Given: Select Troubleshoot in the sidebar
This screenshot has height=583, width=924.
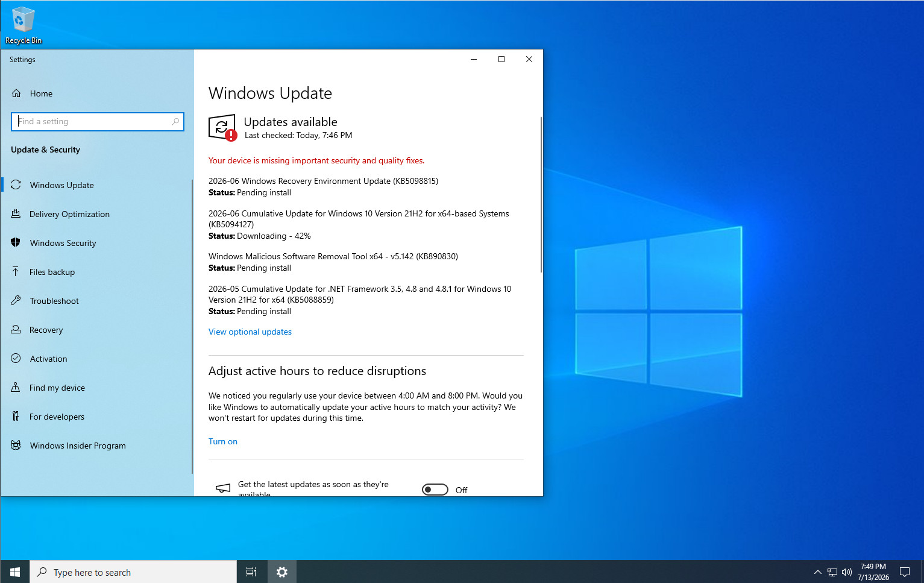Looking at the screenshot, I should coord(96,301).
